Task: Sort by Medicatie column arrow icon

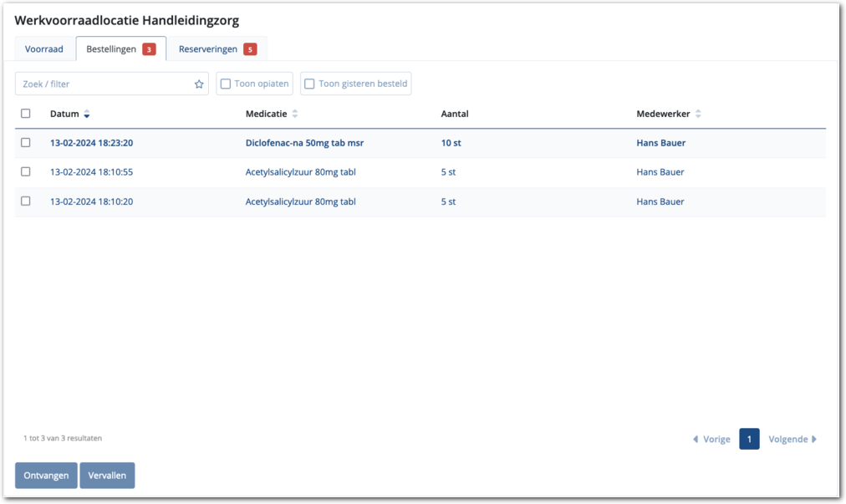Action: (294, 115)
